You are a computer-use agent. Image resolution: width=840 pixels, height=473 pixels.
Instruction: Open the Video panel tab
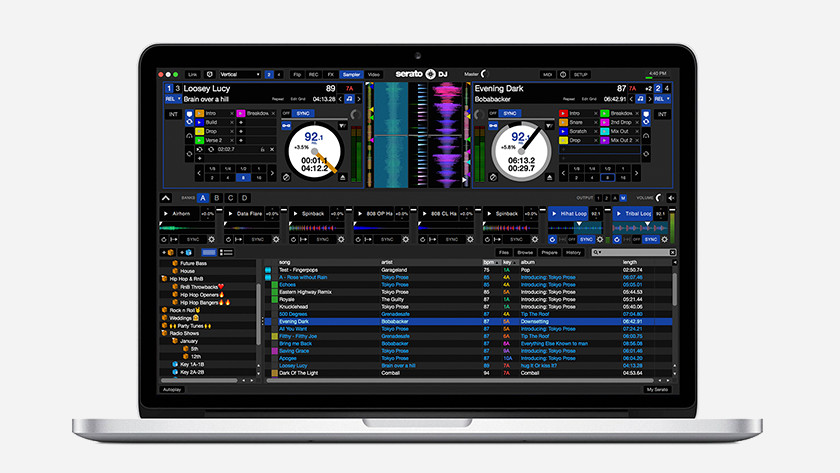pyautogui.click(x=374, y=74)
